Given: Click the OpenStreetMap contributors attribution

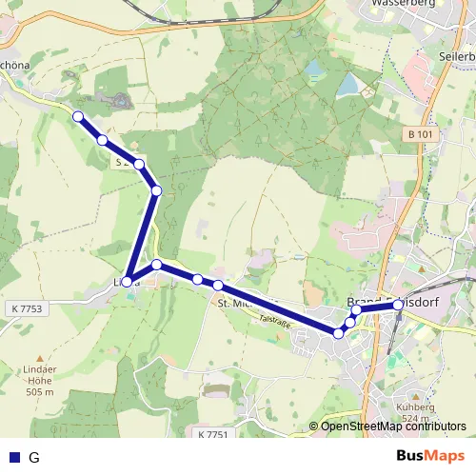Looking at the screenshot, I should (x=387, y=426).
